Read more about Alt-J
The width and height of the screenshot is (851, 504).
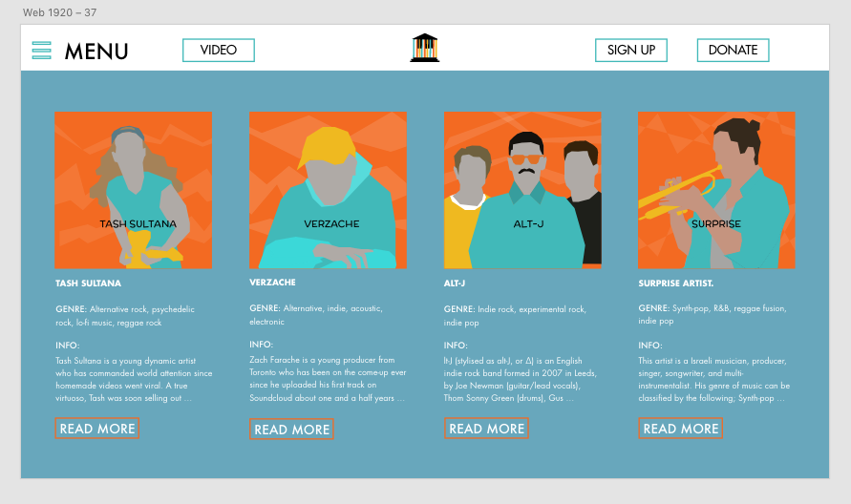click(x=486, y=428)
